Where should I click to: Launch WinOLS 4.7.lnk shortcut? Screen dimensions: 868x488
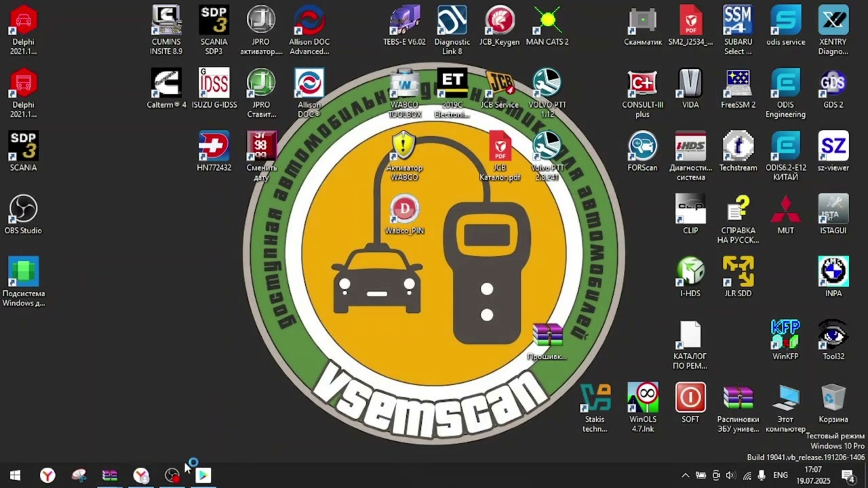tap(643, 408)
